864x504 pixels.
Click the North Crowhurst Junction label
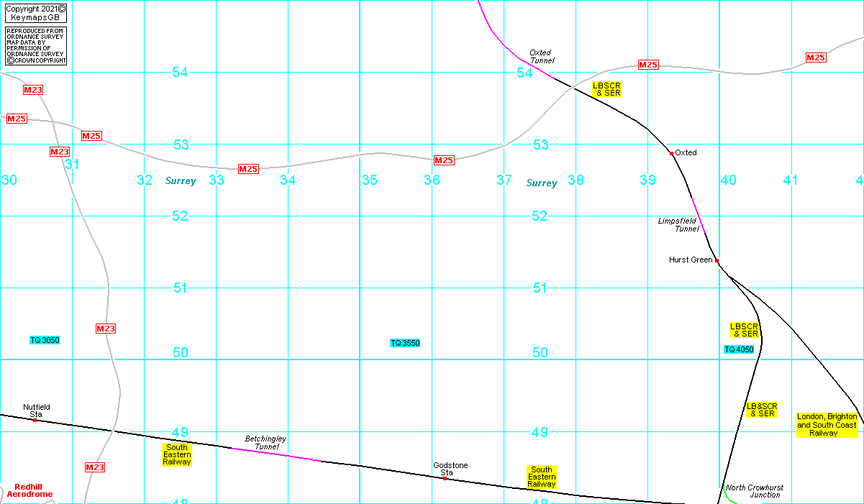(755, 491)
